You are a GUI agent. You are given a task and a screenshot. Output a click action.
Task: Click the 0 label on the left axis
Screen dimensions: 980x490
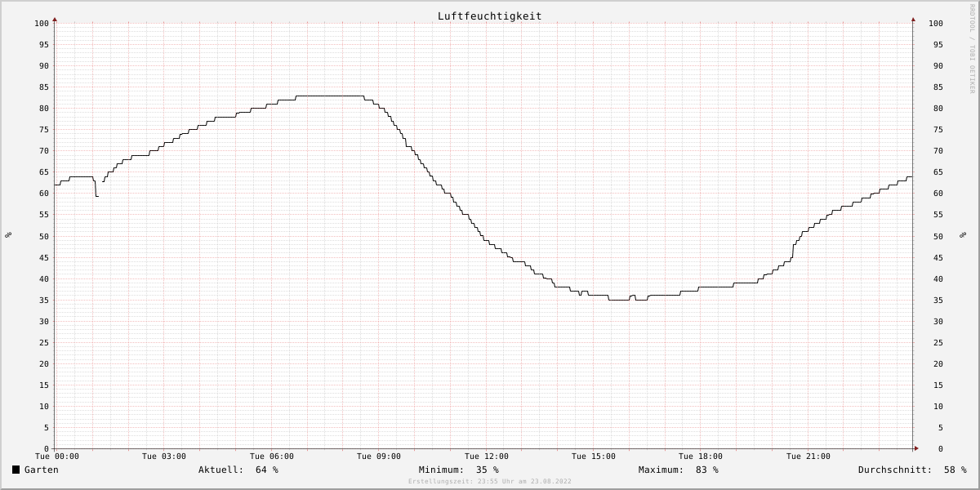pyautogui.click(x=47, y=449)
